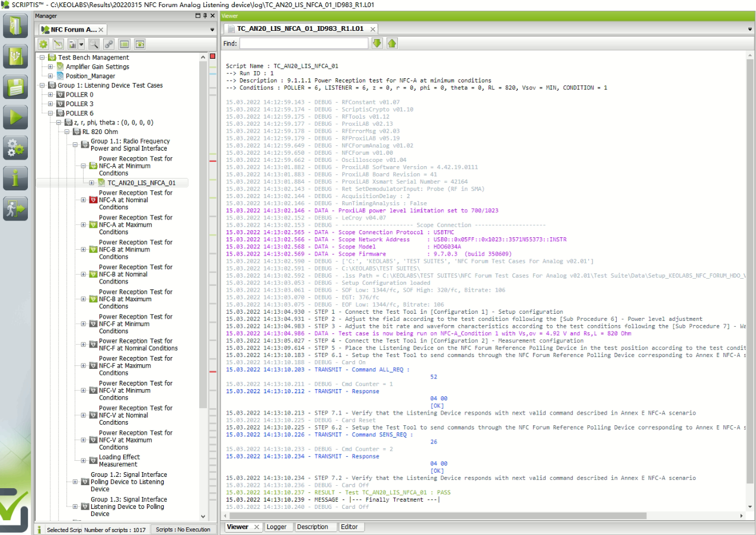756x535 pixels.
Task: Select Power Reception Test for NFC-F at Nominal Conditions
Action: (138, 345)
